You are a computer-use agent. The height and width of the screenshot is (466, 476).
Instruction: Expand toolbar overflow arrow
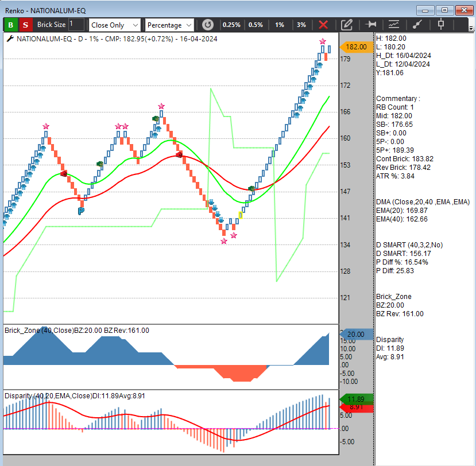pyautogui.click(x=471, y=28)
